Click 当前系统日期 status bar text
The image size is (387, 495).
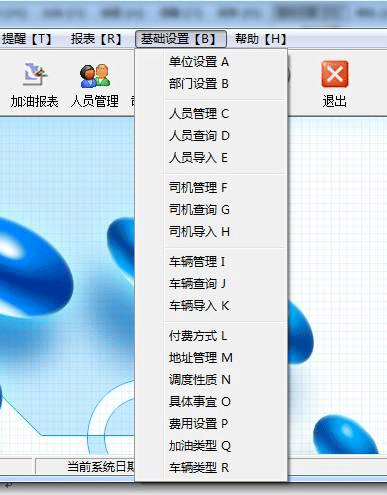pyautogui.click(x=101, y=467)
